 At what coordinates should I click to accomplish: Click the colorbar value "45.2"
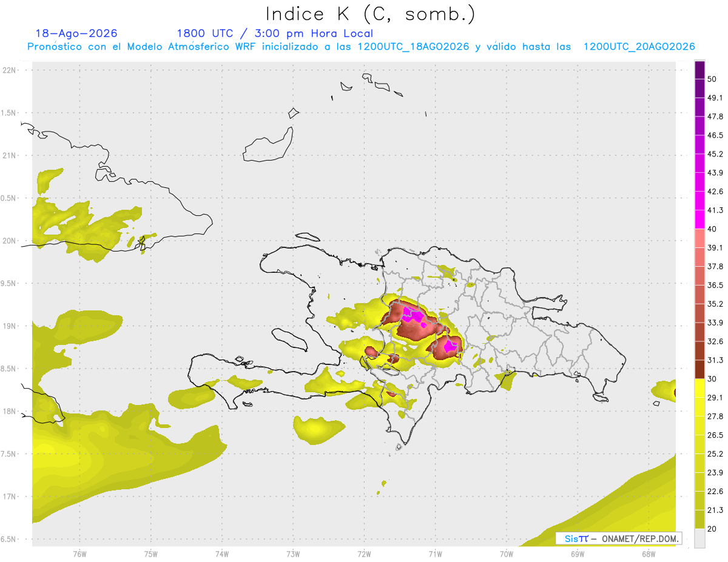tap(715, 154)
